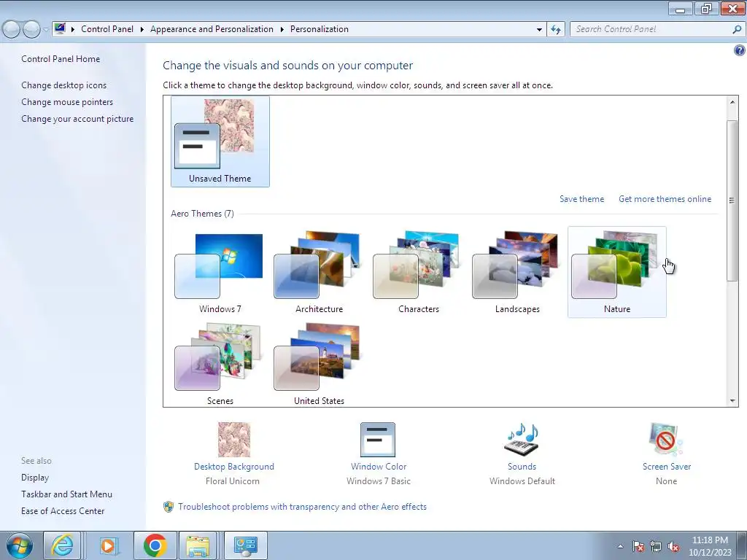Open Ease of Access Center
Viewport: 747px width, 560px height.
(63, 511)
